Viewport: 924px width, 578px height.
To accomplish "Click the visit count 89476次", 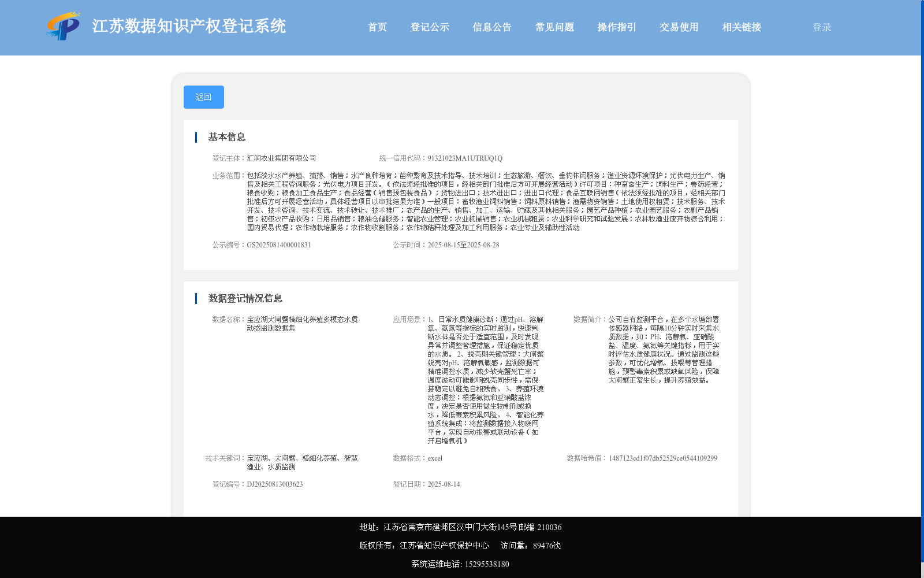I will point(547,546).
